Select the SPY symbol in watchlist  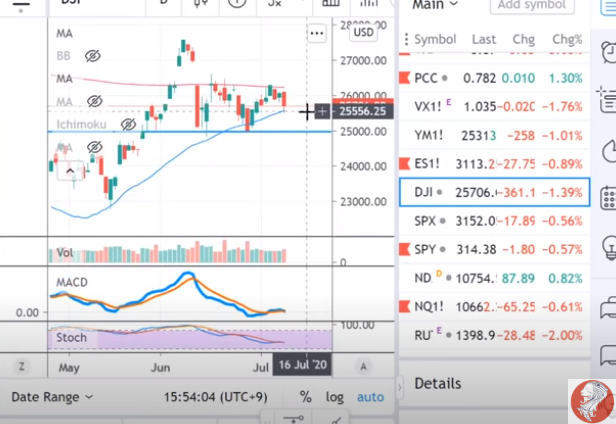pos(425,250)
